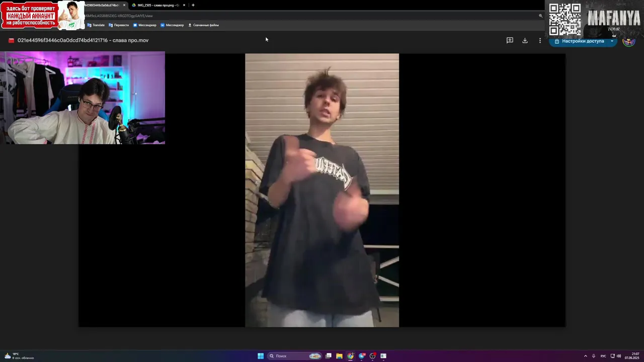Click the add comment icon in Drive viewer

(x=510, y=40)
